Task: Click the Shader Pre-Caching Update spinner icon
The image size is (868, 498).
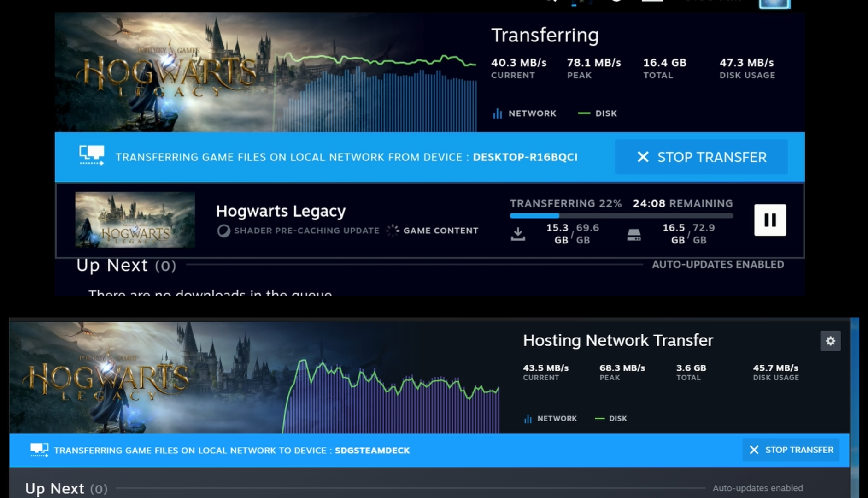Action: (x=224, y=231)
